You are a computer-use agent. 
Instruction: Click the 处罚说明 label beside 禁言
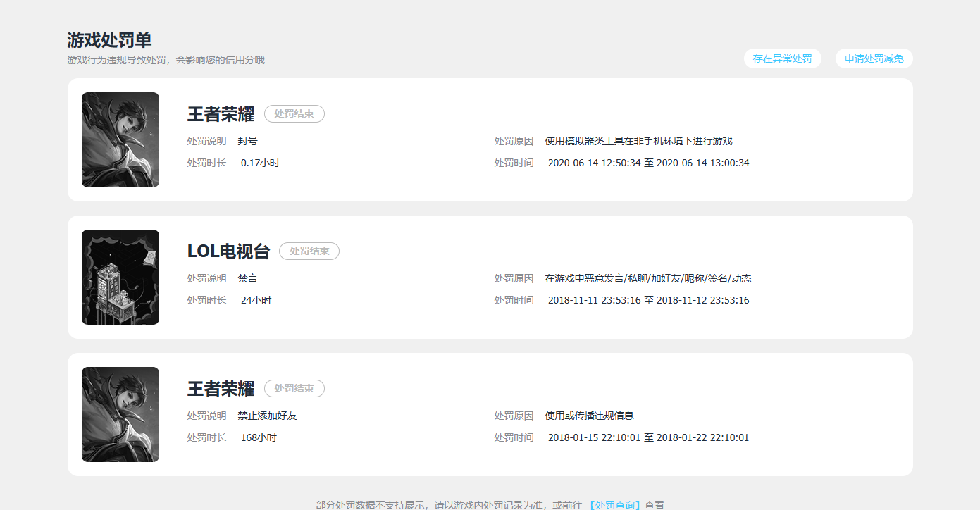pyautogui.click(x=207, y=278)
